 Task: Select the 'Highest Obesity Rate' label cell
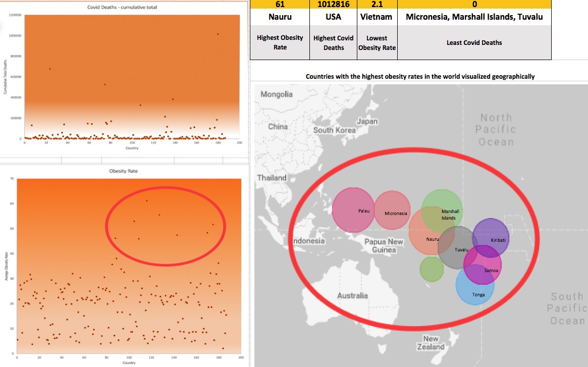point(280,42)
